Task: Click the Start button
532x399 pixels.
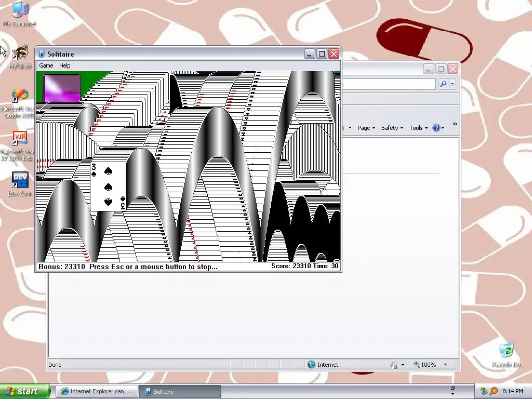Action: click(x=25, y=391)
